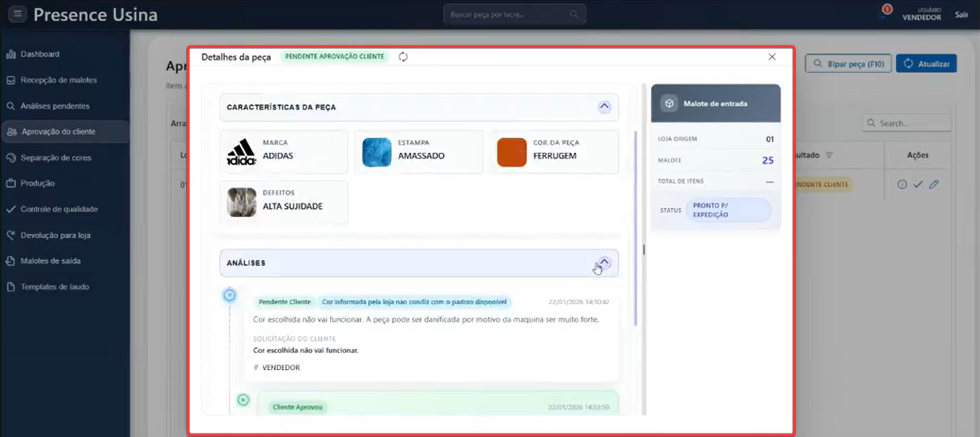The height and width of the screenshot is (437, 980).
Task: Click the Malote de entrada box icon
Action: [669, 104]
